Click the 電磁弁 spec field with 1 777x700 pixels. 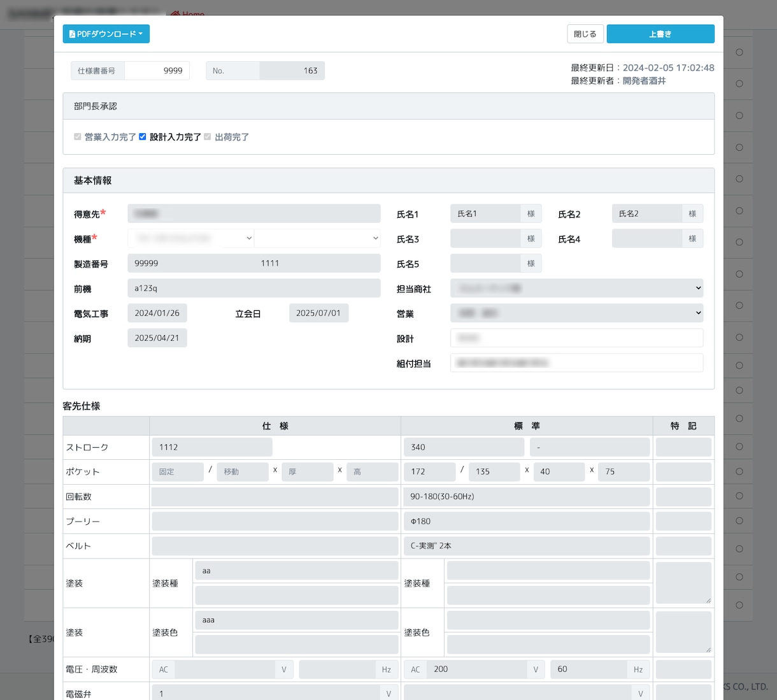[266, 694]
